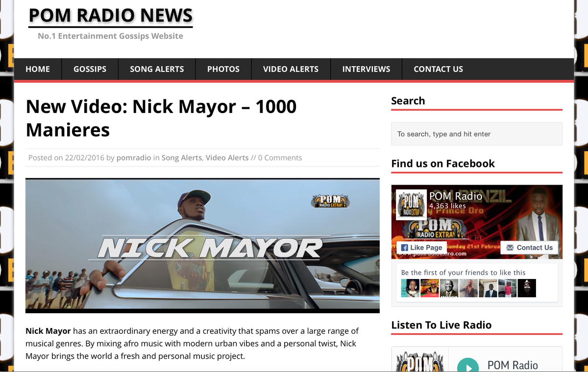The image size is (588, 372).
Task: Click the search input field
Action: click(477, 134)
